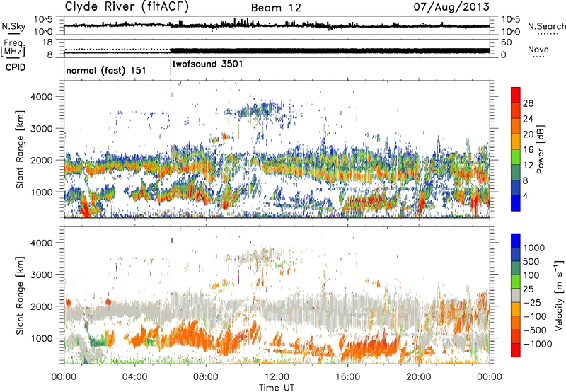Click the "N.Search" legend label

coord(546,26)
